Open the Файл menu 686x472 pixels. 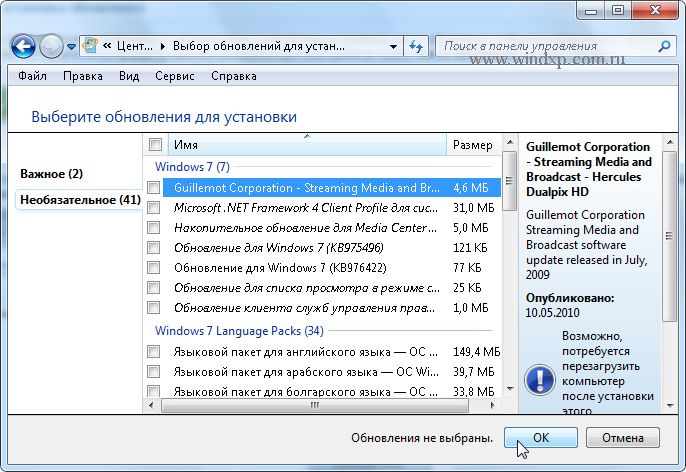pyautogui.click(x=32, y=76)
